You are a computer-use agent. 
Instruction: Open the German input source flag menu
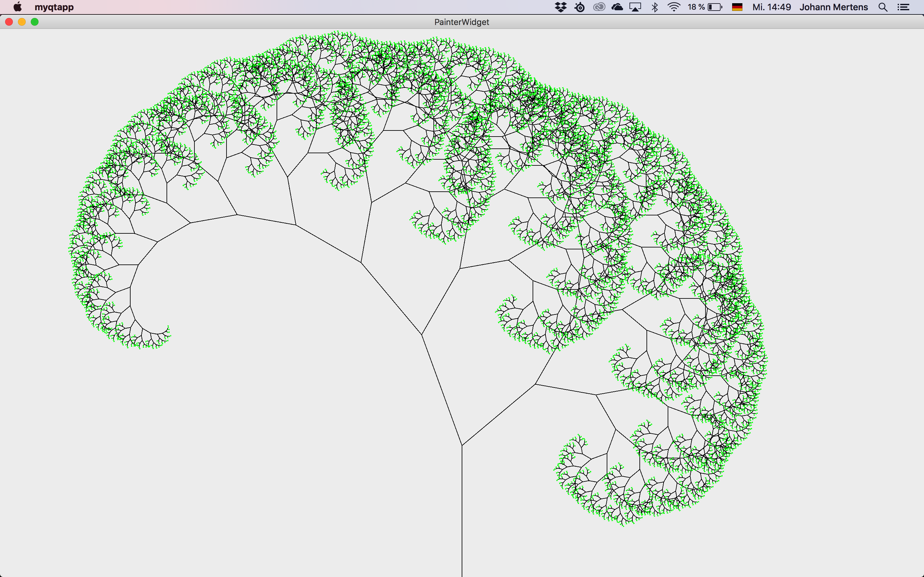pyautogui.click(x=737, y=7)
